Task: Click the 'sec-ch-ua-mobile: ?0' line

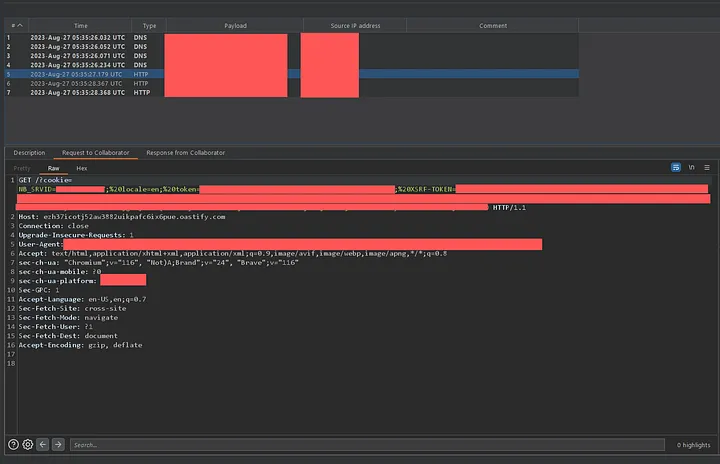Action: [x=60, y=272]
